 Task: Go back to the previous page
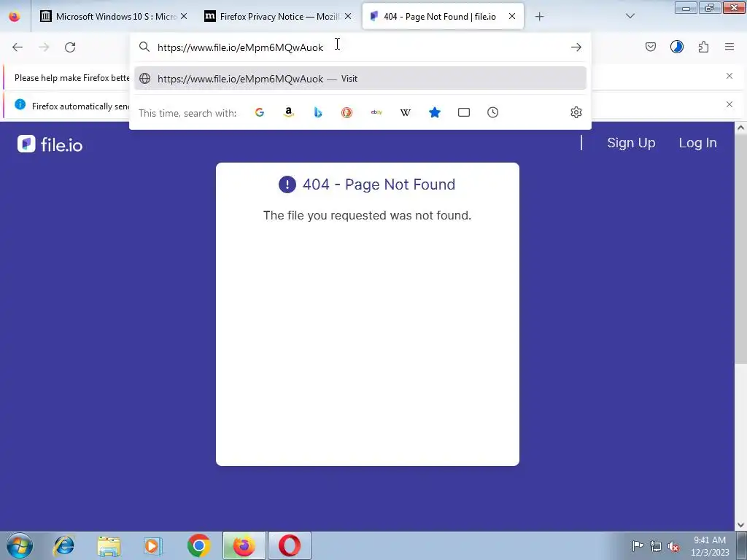click(x=18, y=47)
